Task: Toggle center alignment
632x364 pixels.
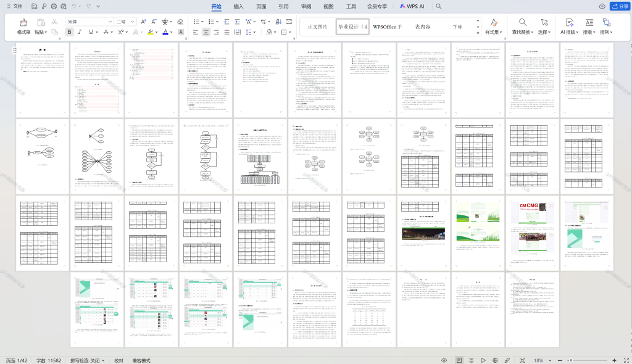Action: 206,32
